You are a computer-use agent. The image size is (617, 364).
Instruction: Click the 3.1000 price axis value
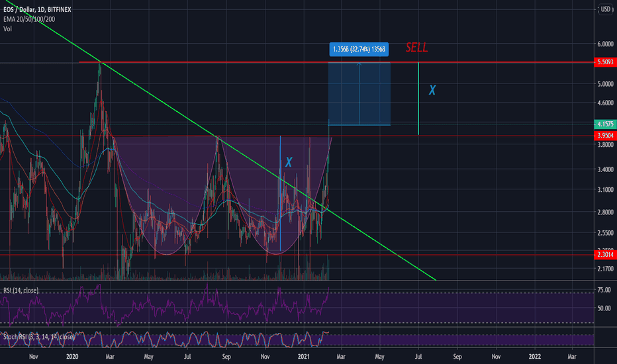pos(605,190)
